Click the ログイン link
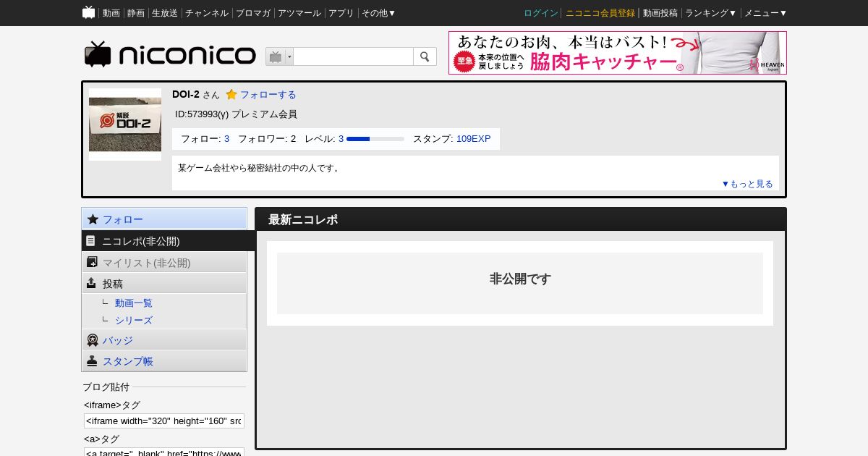Screen dimensions: 868x456 (x=541, y=13)
